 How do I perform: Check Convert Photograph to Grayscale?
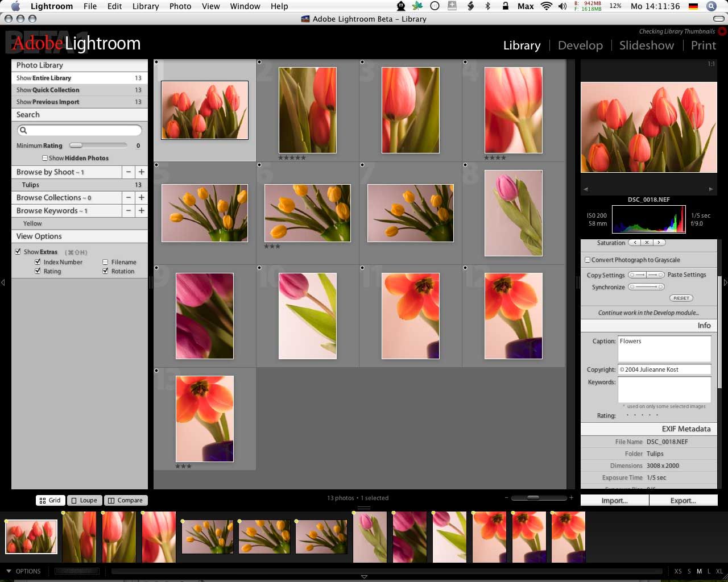587,260
